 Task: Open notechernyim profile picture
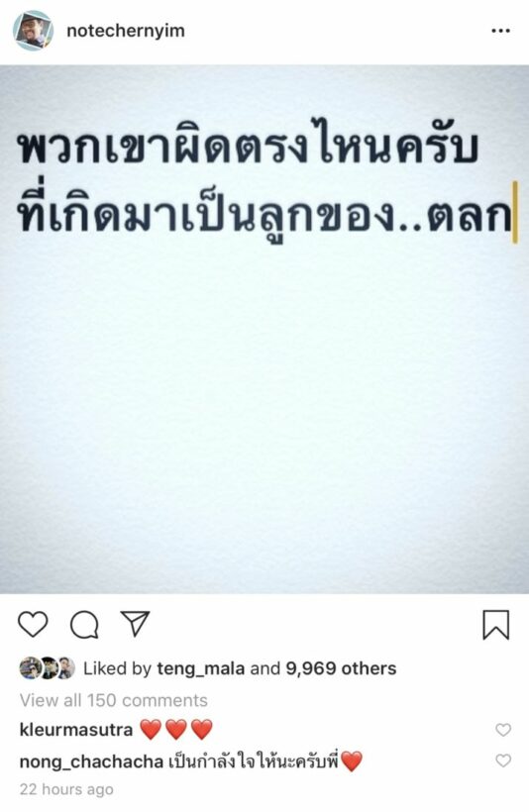coord(33,30)
